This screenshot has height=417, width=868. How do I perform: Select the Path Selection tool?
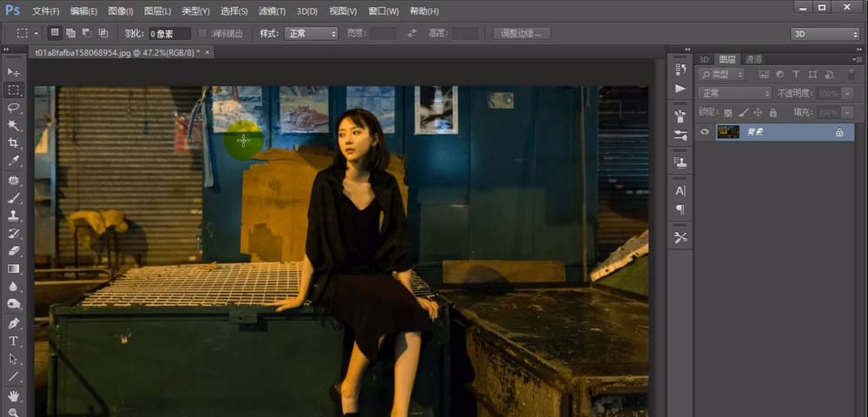(14, 358)
